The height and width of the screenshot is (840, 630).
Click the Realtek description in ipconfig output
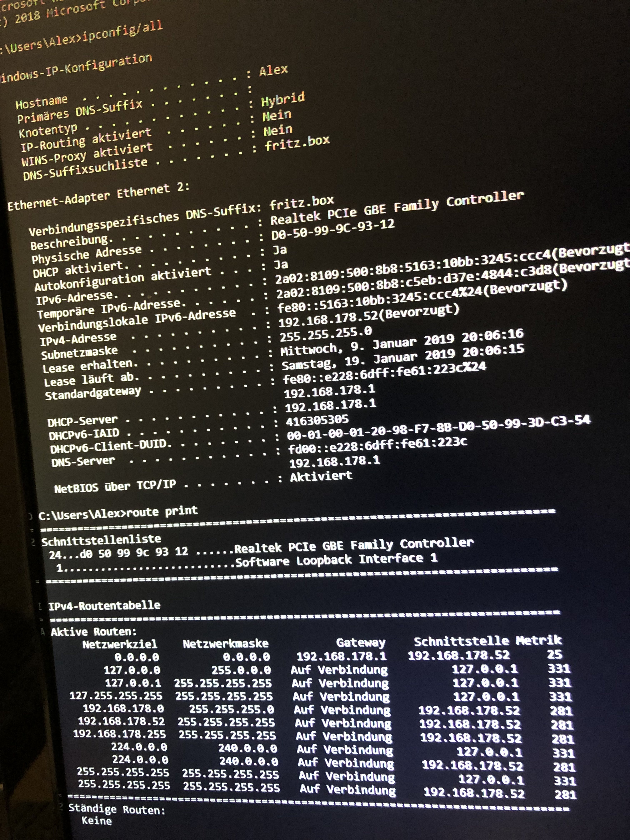pyautogui.click(x=396, y=208)
